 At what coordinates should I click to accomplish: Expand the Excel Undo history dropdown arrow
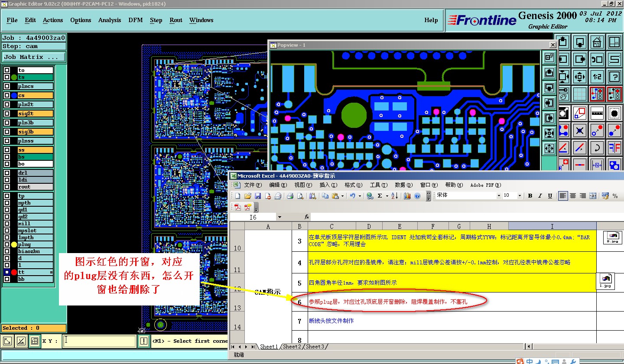pos(360,196)
